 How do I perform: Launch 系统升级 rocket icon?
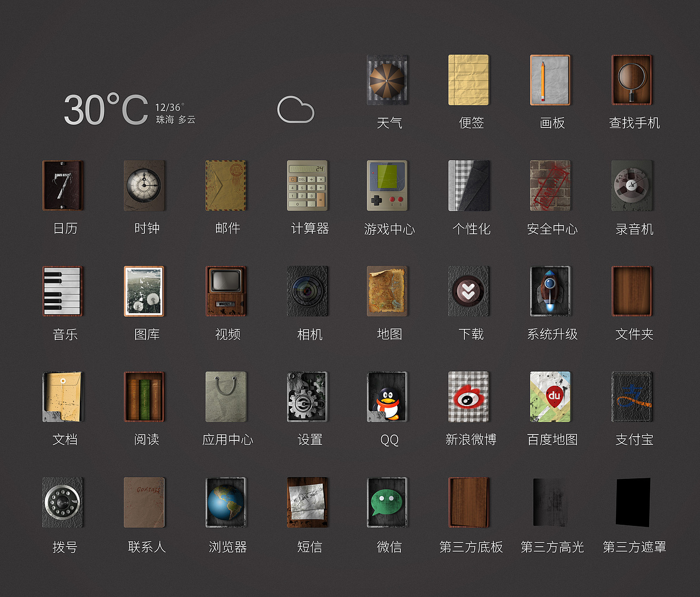click(x=550, y=291)
